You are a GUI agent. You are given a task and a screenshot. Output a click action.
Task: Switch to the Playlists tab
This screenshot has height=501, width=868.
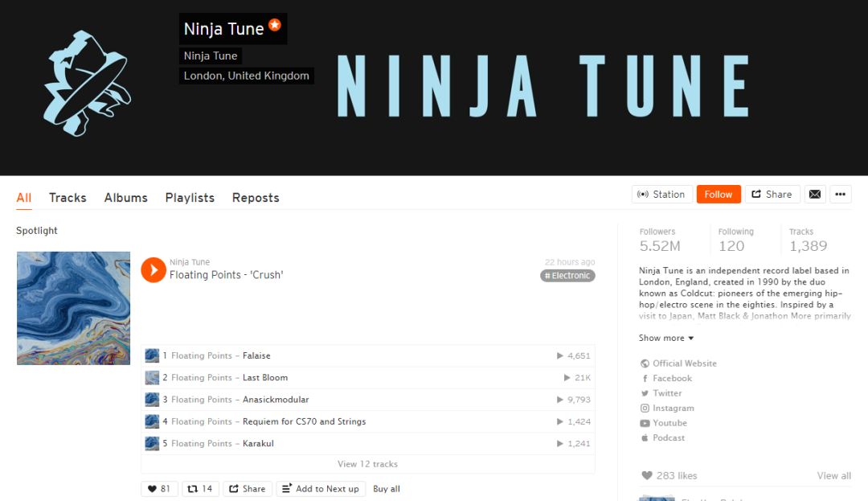pos(190,198)
